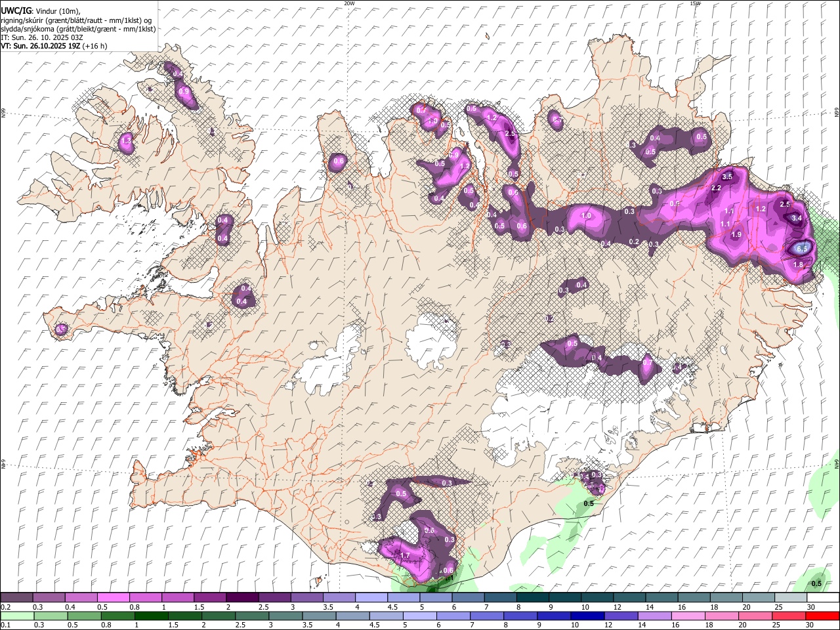Viewport: 840px width, 630px height.
Task: Select the darkest purple snow swatch between 2 and 2.5
Action: coord(242,598)
